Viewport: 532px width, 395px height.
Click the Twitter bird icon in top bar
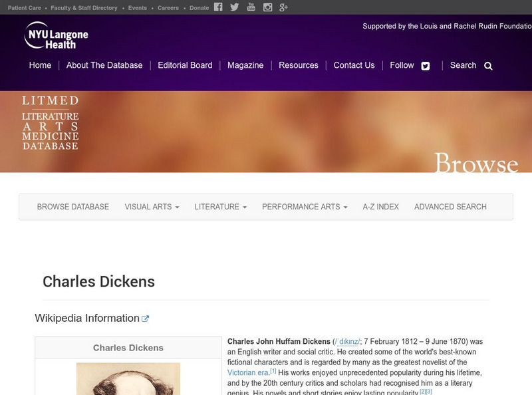point(234,7)
